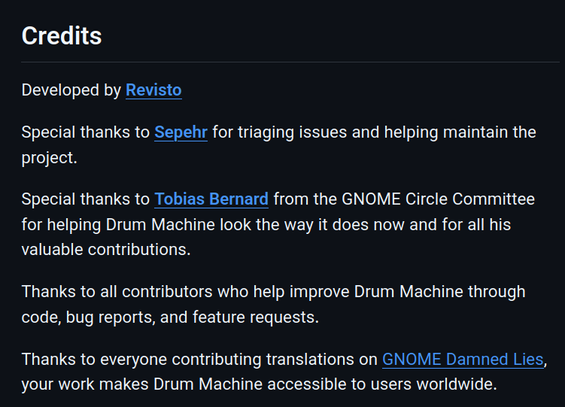
Task: Click the "Developed by" text
Action: [x=71, y=90]
